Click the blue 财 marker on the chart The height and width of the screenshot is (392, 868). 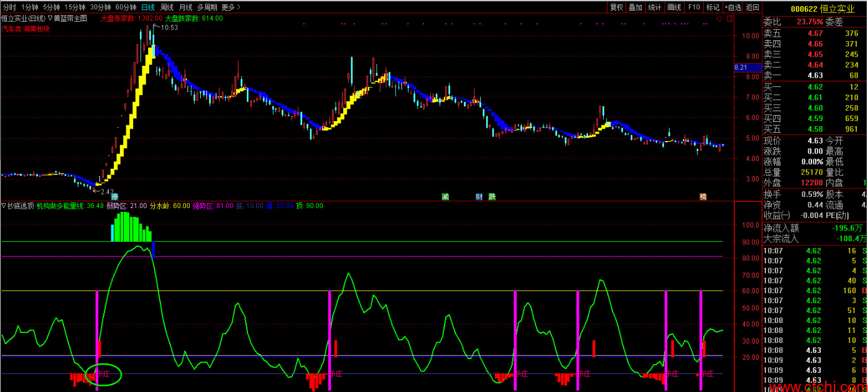pos(479,197)
